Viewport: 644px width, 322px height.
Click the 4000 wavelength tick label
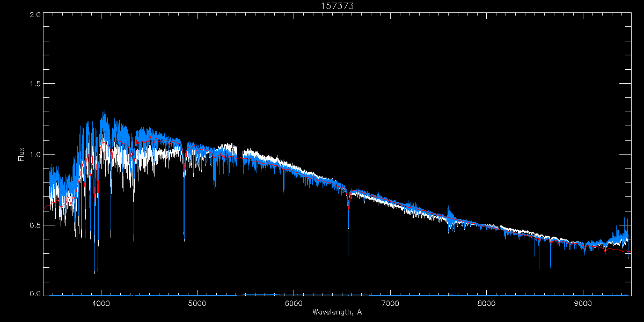[x=100, y=304]
